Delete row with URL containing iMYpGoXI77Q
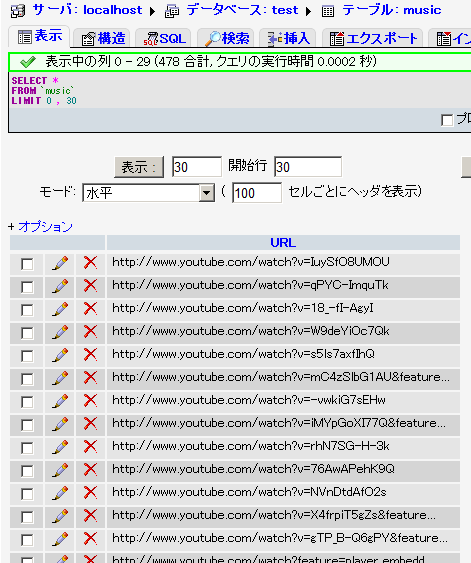Image resolution: width=471 pixels, height=563 pixels. [90, 424]
